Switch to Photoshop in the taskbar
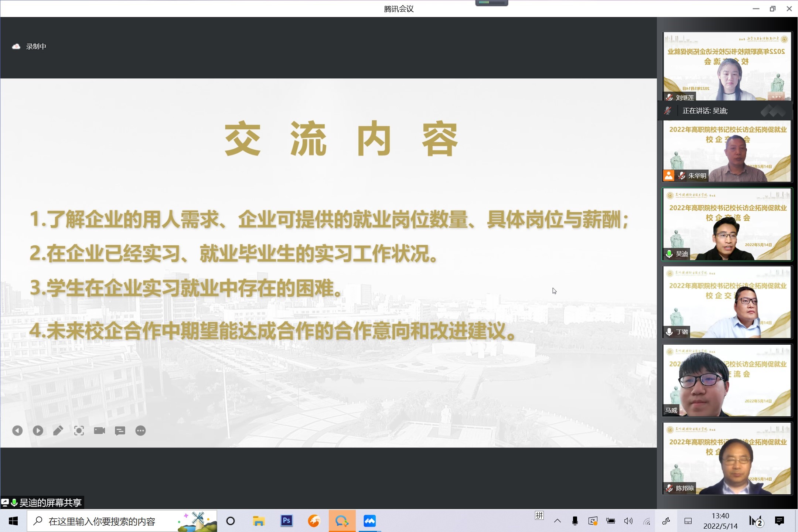This screenshot has width=798, height=532. 286,521
